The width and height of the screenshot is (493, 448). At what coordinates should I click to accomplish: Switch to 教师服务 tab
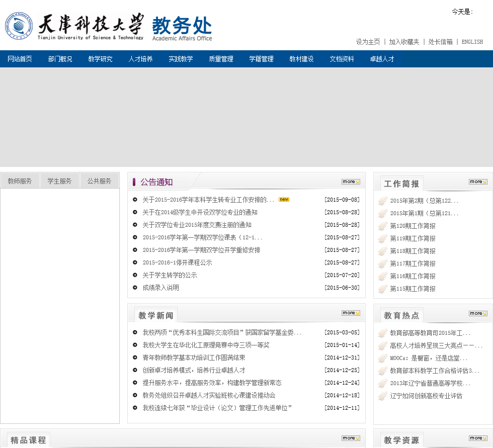tap(20, 181)
